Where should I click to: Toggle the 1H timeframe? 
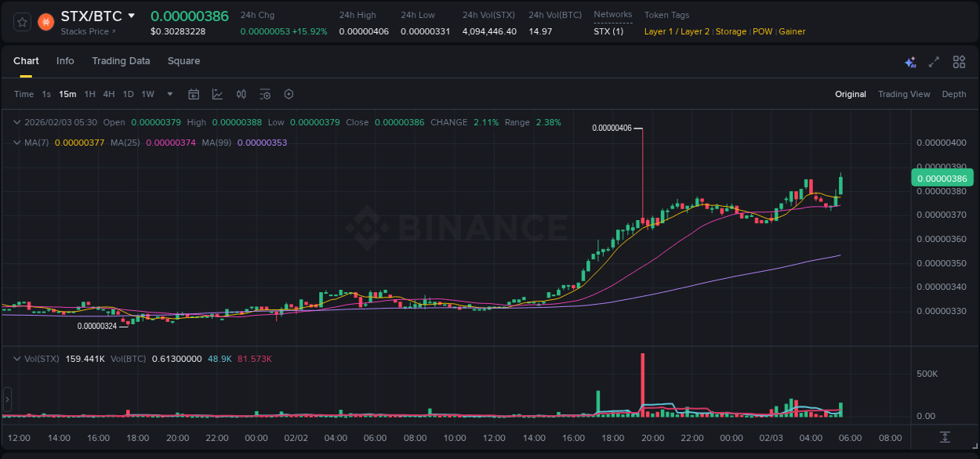pos(91,94)
